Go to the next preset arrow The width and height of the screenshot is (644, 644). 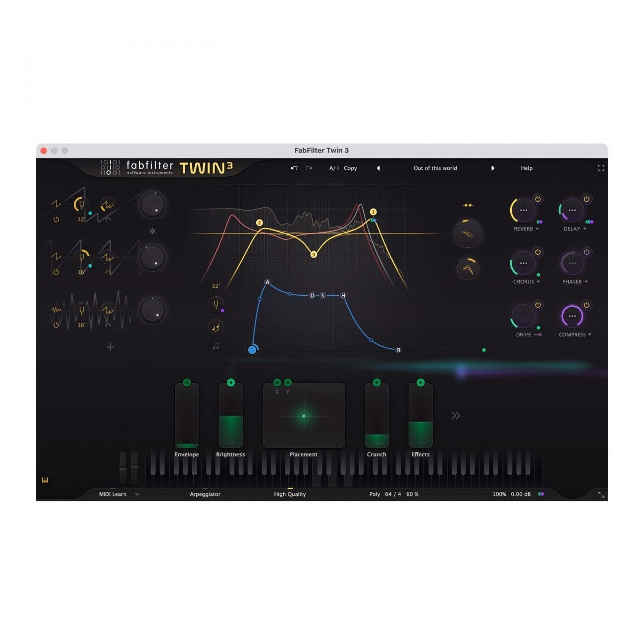[492, 168]
